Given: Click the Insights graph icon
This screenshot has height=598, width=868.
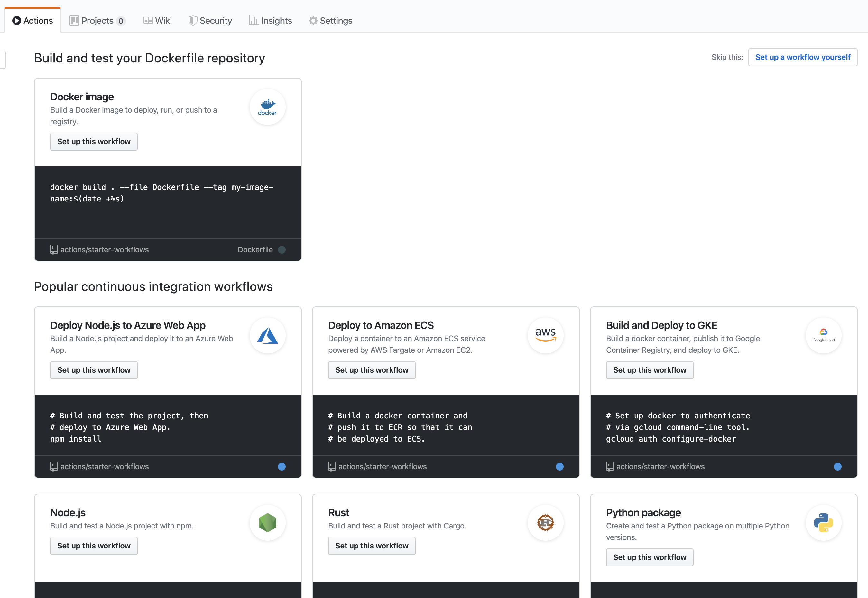Looking at the screenshot, I should (254, 21).
